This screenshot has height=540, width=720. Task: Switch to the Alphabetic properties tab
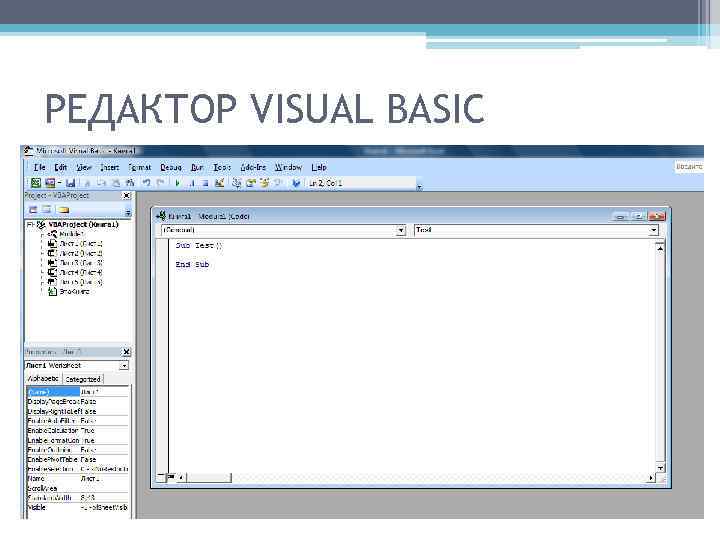[x=43, y=378]
